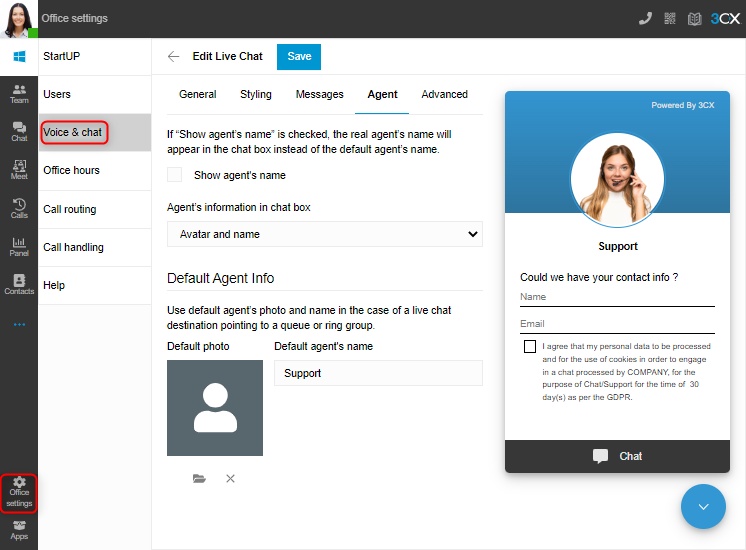This screenshot has width=746, height=550.
Task: Open the Contacts icon in sidebar
Action: click(x=19, y=284)
